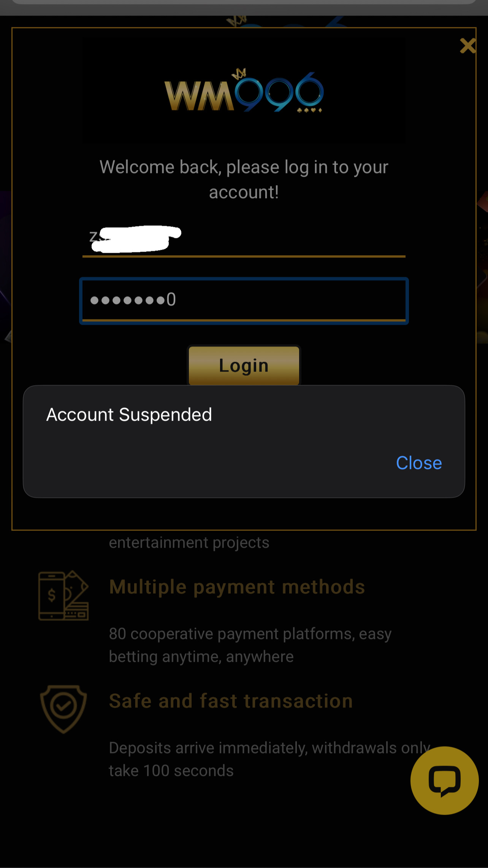This screenshot has height=868, width=488.
Task: Focus the username input field
Action: click(x=244, y=238)
